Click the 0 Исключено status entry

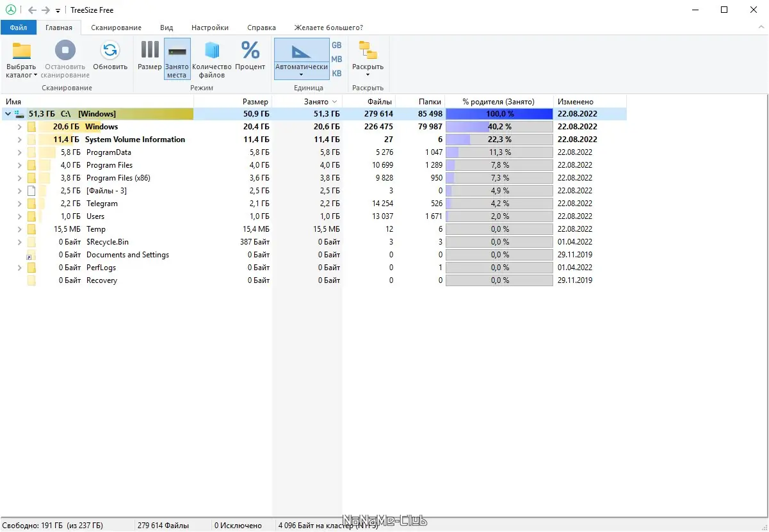tap(238, 526)
